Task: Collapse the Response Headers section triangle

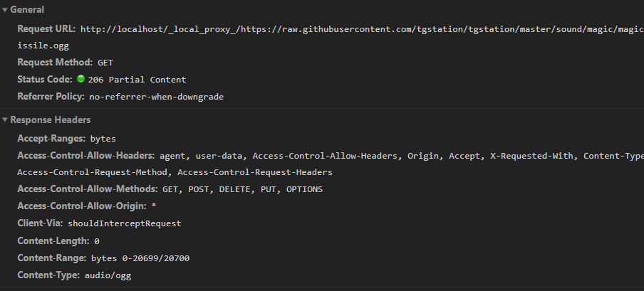Action: [5, 120]
